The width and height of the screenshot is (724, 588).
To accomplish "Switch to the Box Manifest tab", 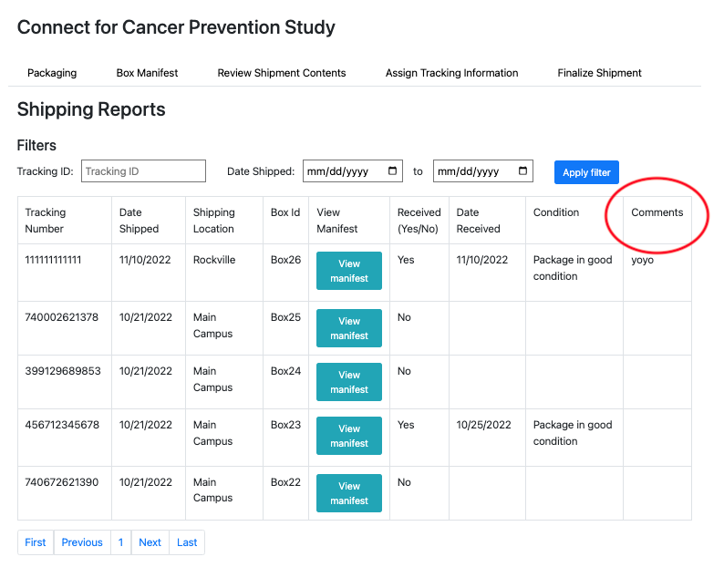I will pos(147,73).
